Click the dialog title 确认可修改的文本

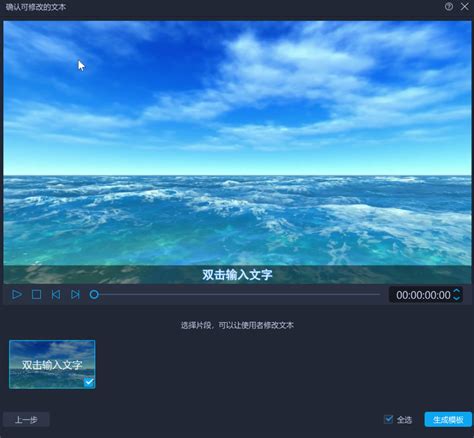click(36, 7)
